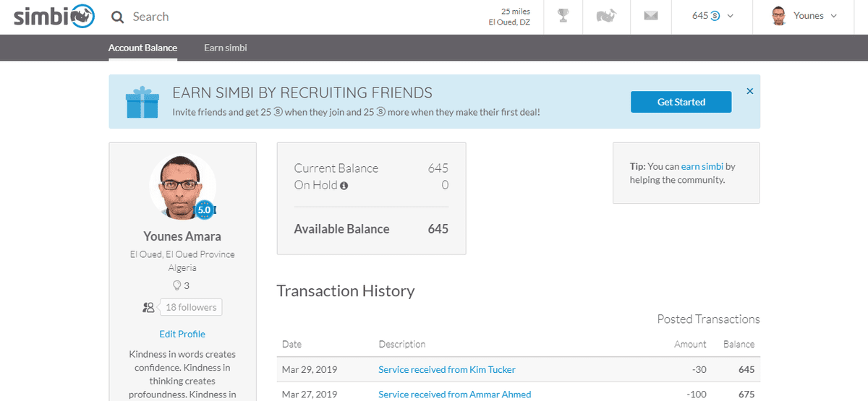868x401 pixels.
Task: Click the search magnifier icon
Action: coord(117,17)
